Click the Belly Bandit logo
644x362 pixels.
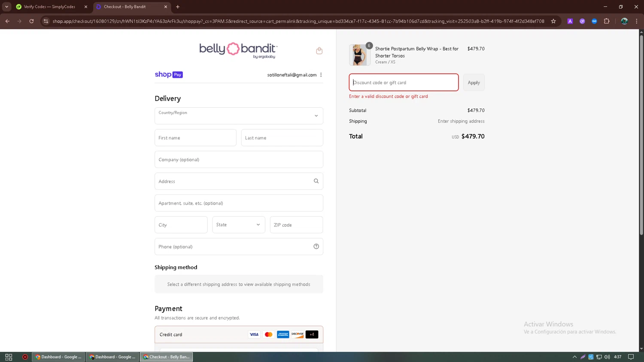(x=238, y=50)
